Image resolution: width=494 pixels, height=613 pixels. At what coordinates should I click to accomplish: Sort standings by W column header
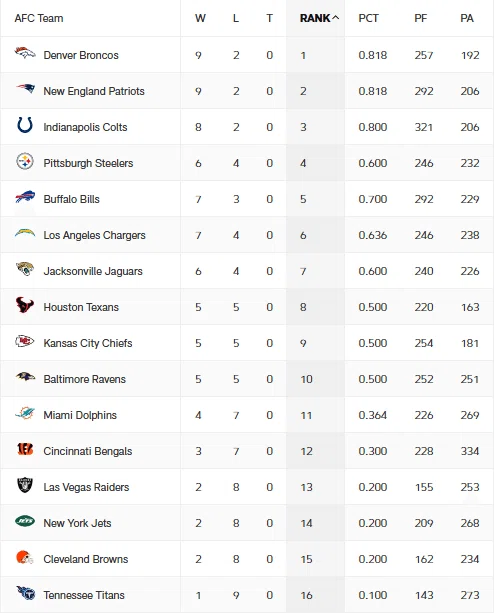pos(200,18)
